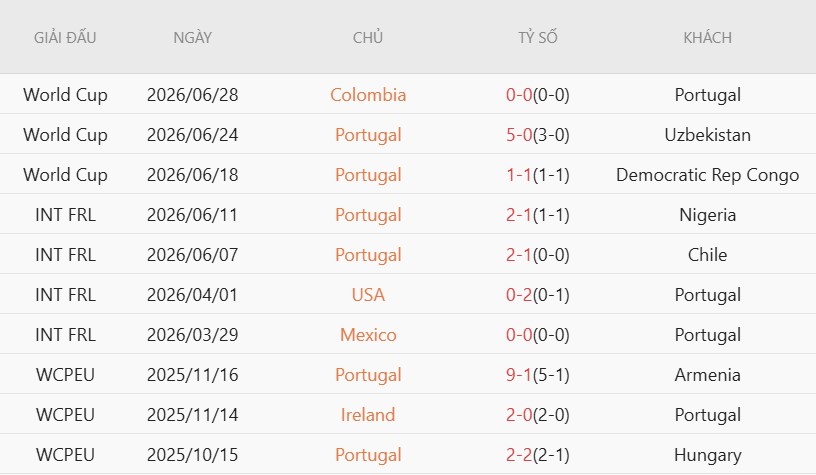Click the GIẢI ĐẤU column header
Image resolution: width=816 pixels, height=475 pixels.
coord(65,37)
